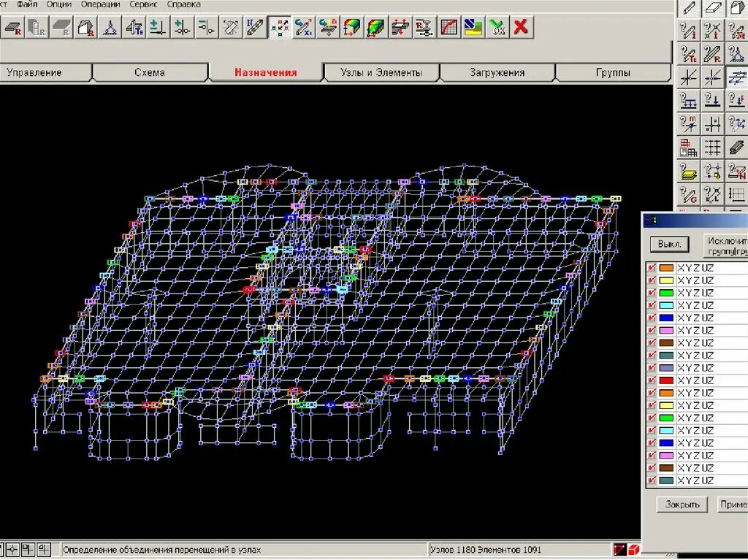Toggle the node displacement coupling tool

click(280, 27)
